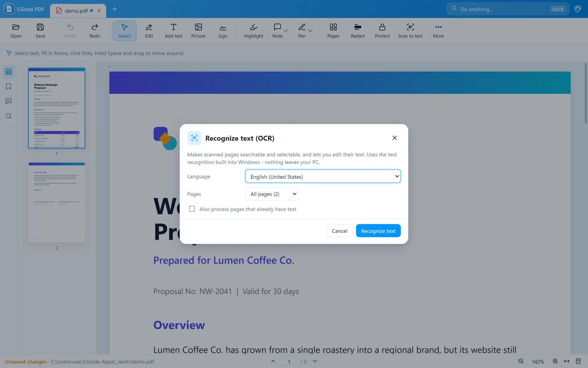This screenshot has width=588, height=368.
Task: Open comments sidebar panel
Action: [9, 101]
